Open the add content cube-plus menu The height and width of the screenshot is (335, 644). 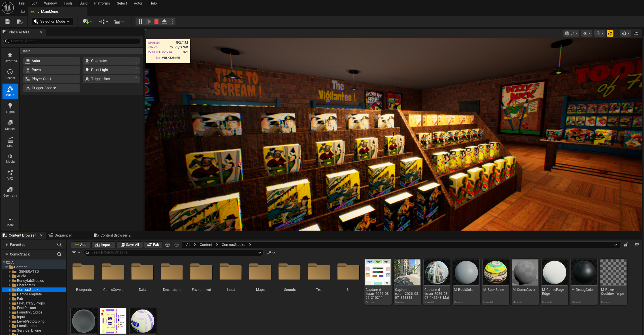click(x=88, y=22)
